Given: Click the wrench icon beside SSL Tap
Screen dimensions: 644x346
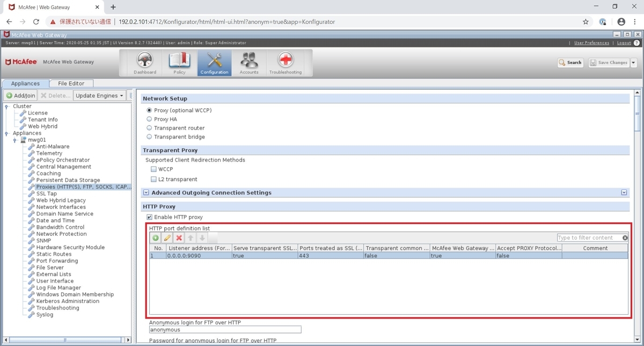Looking at the screenshot, I should click(x=32, y=193).
